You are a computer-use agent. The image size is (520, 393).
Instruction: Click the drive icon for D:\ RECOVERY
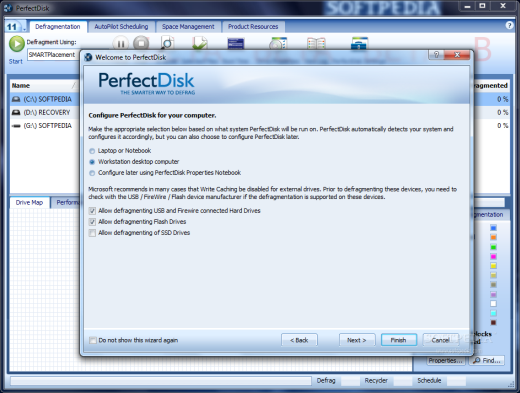16,113
